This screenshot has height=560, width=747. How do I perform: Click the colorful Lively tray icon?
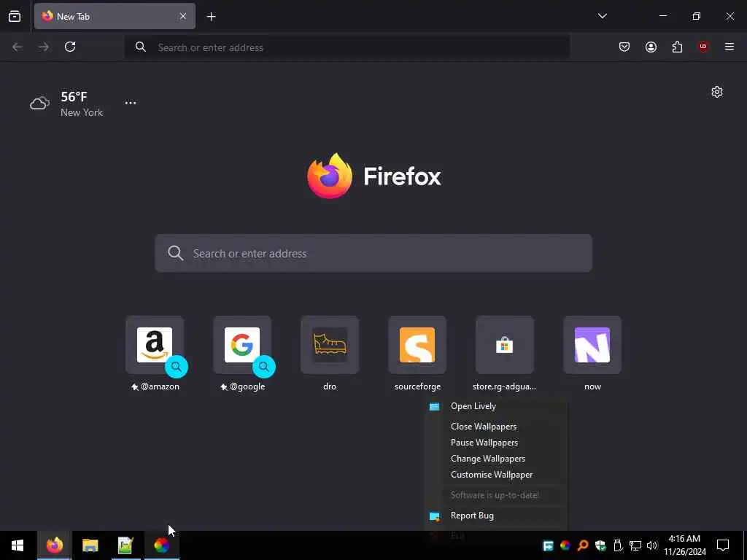click(x=565, y=545)
